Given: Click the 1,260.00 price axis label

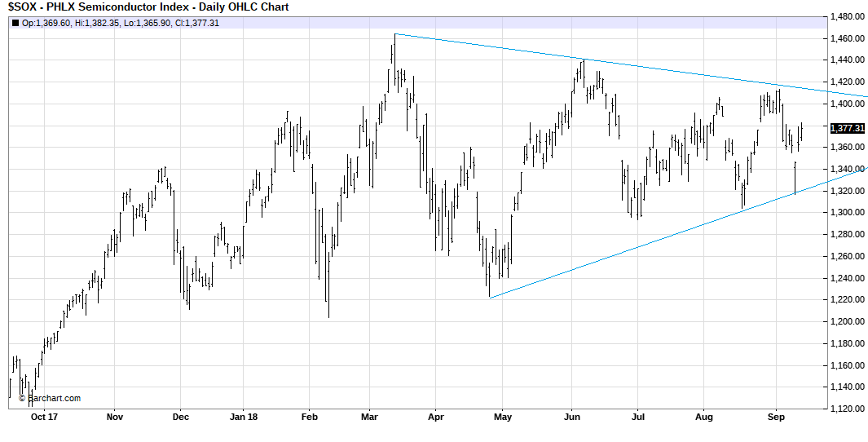Looking at the screenshot, I should 848,256.
